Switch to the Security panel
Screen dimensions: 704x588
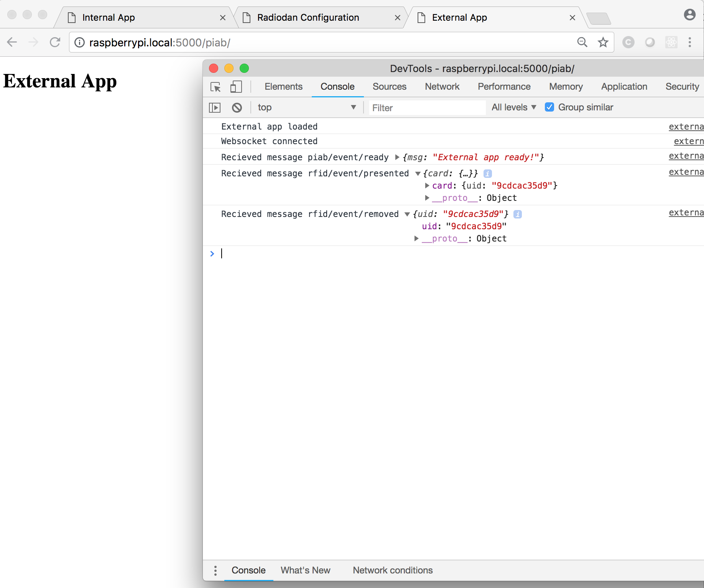click(682, 87)
